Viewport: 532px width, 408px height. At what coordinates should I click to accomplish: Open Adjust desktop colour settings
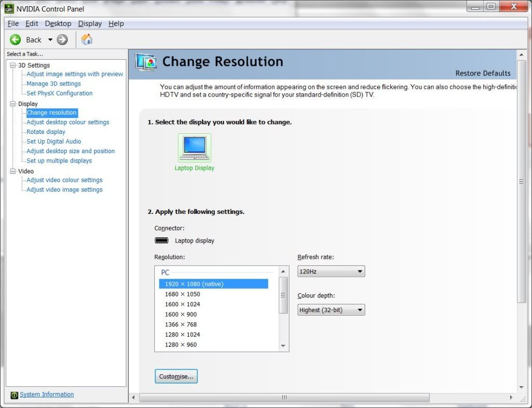(x=68, y=123)
